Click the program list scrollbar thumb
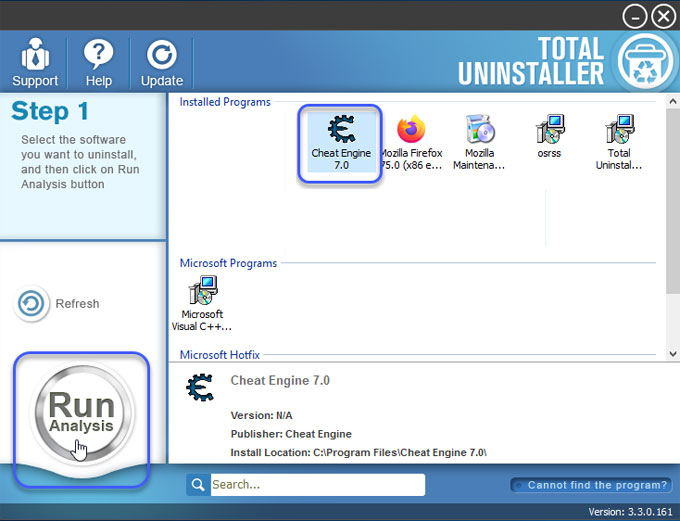The height and width of the screenshot is (521, 680). tap(673, 201)
